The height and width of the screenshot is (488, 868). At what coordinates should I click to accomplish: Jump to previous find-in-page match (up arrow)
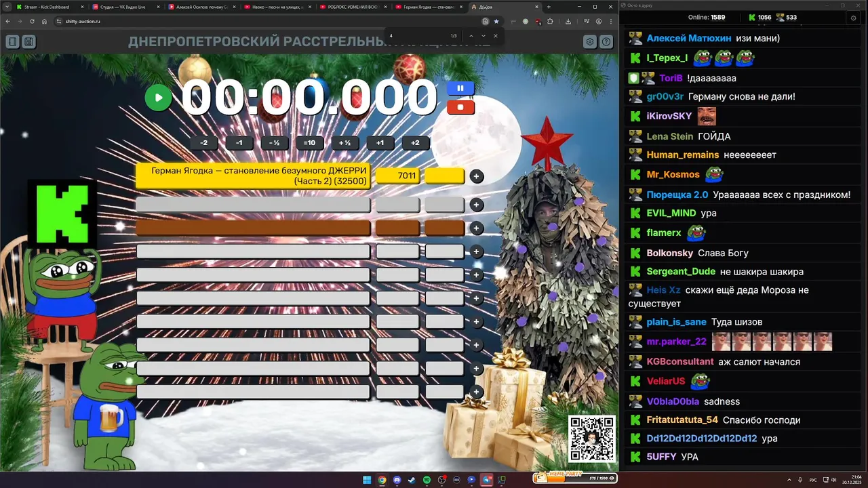click(471, 35)
